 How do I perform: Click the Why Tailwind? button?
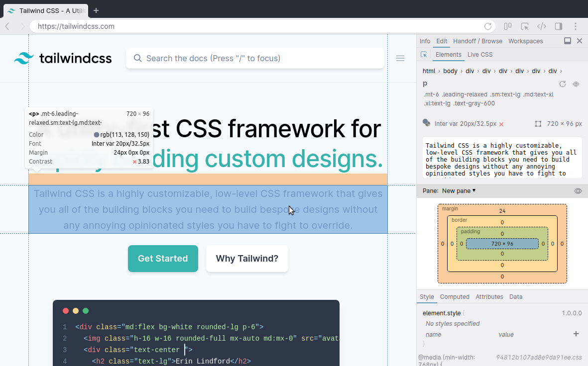tap(247, 259)
